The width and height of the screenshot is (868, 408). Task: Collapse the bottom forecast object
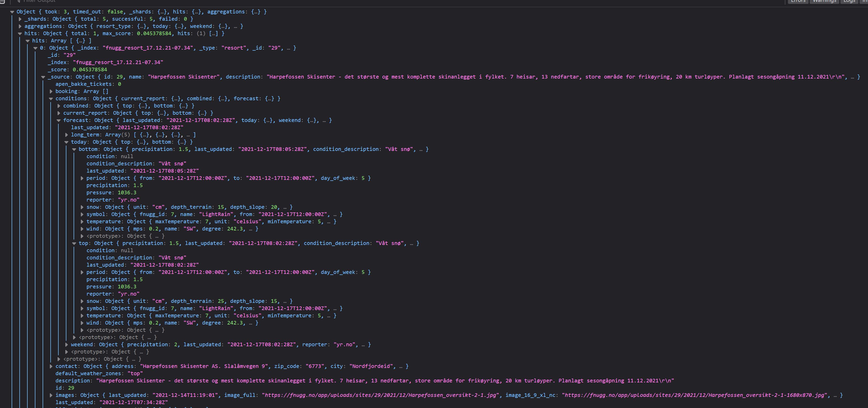(74, 149)
